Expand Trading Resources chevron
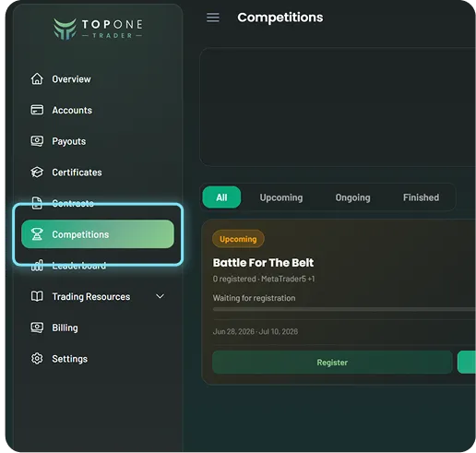 [160, 296]
